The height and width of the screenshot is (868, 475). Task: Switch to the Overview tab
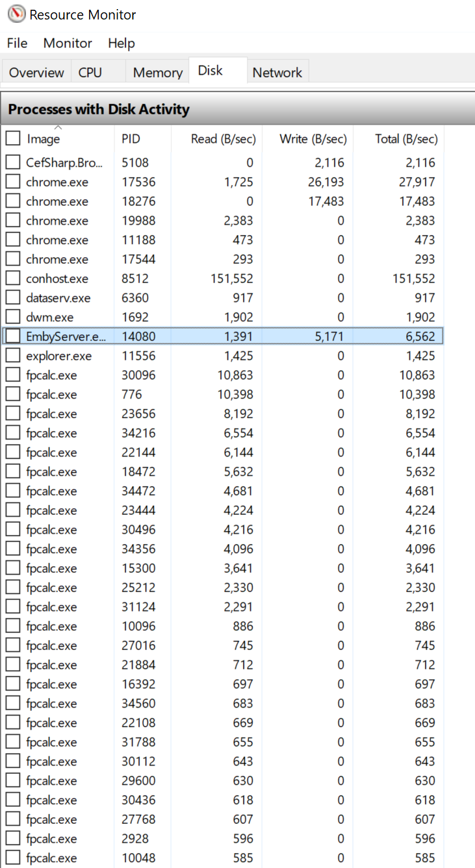[36, 73]
